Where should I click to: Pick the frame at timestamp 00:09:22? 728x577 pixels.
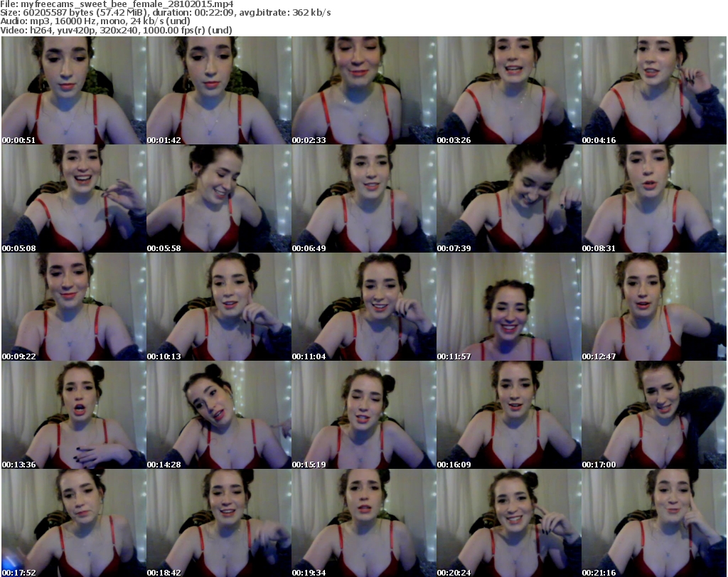tap(74, 307)
